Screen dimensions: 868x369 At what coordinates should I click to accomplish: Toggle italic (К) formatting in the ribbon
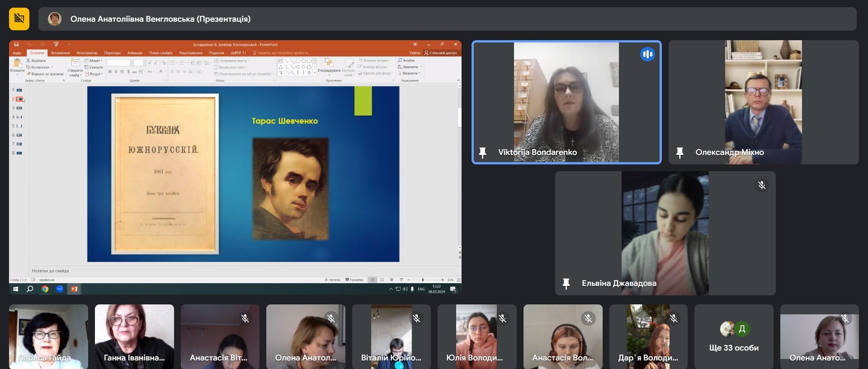point(116,72)
